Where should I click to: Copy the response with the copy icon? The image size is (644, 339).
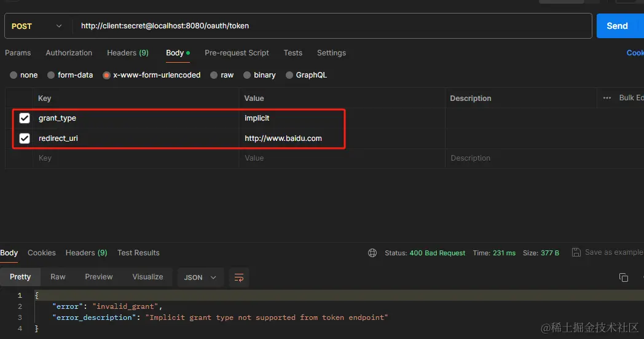[x=624, y=277]
